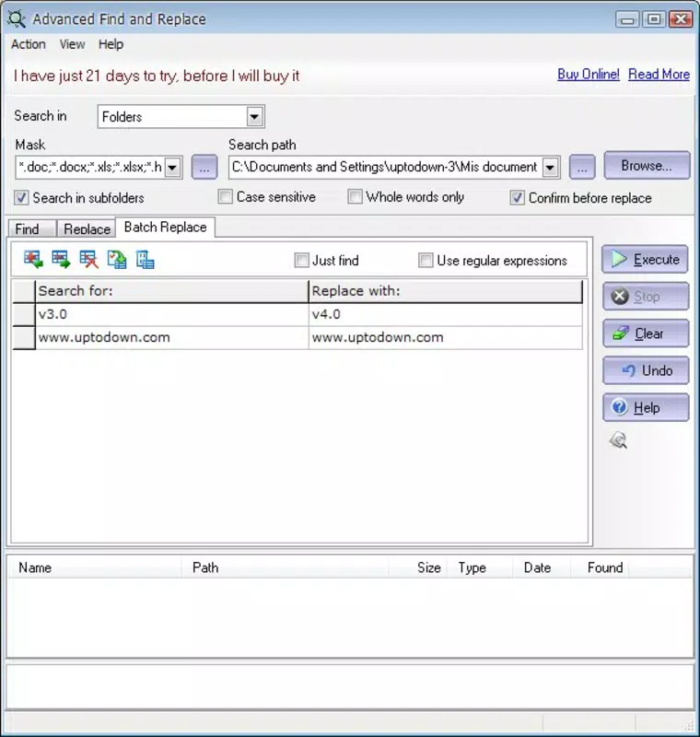Sort results by Found column
The height and width of the screenshot is (737, 700).
point(600,567)
